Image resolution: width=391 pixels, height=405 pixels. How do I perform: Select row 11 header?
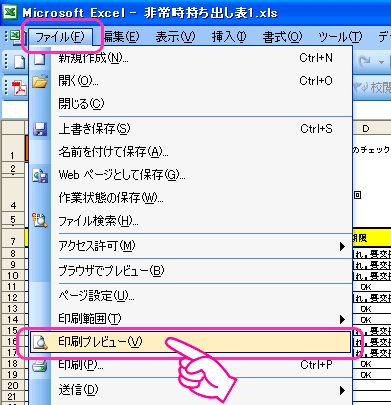[x=13, y=287]
